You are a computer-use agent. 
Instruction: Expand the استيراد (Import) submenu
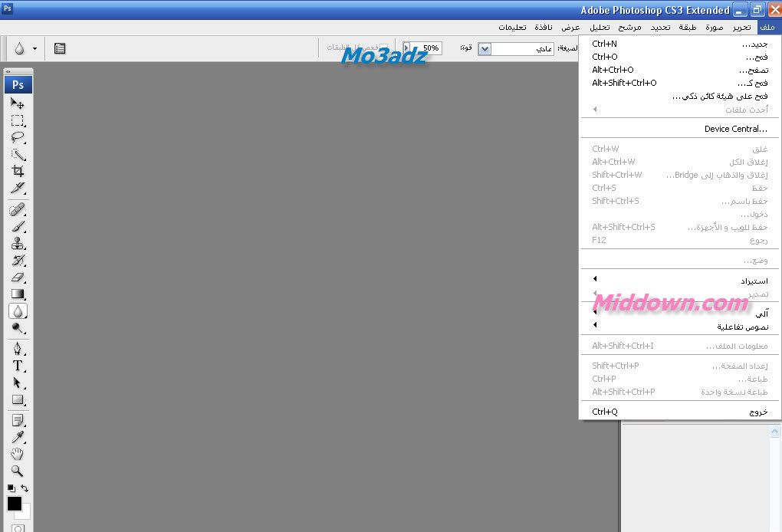point(680,281)
